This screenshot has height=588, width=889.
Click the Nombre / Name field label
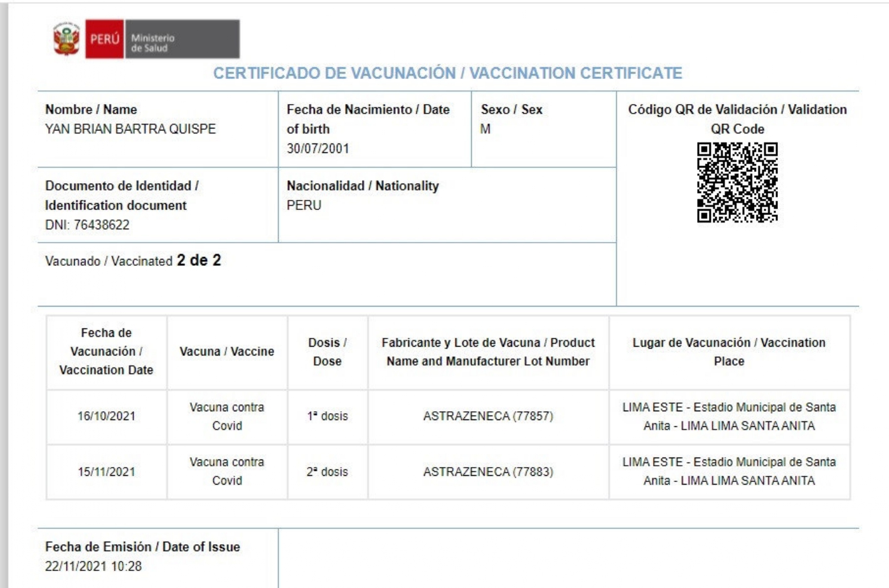pos(91,109)
